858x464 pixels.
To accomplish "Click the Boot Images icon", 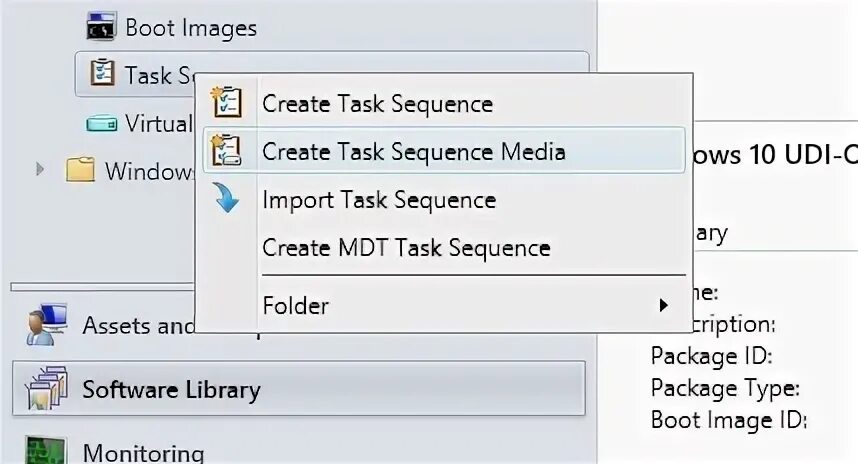I will pyautogui.click(x=102, y=28).
